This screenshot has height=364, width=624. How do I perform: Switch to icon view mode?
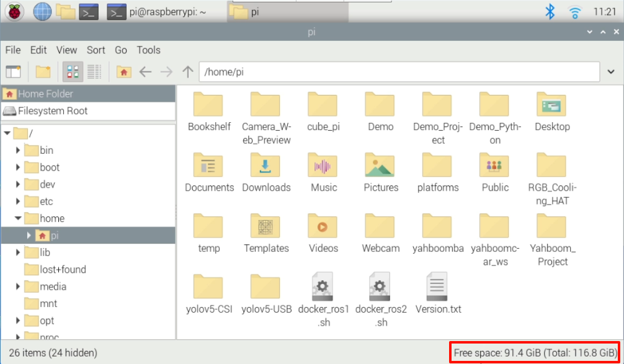pyautogui.click(x=73, y=72)
